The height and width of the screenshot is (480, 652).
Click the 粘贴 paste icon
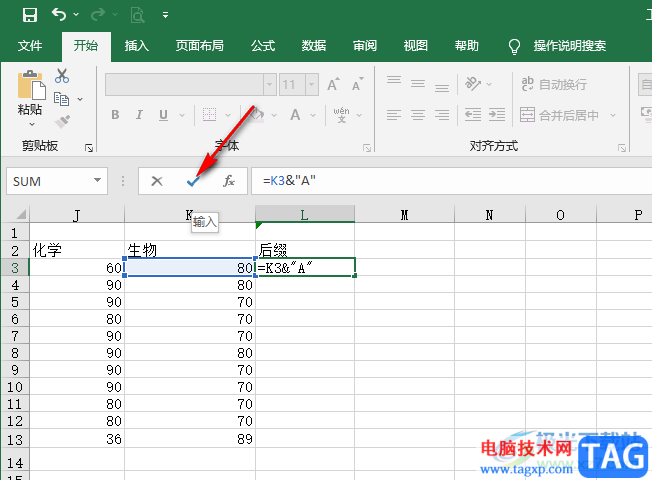(31, 86)
